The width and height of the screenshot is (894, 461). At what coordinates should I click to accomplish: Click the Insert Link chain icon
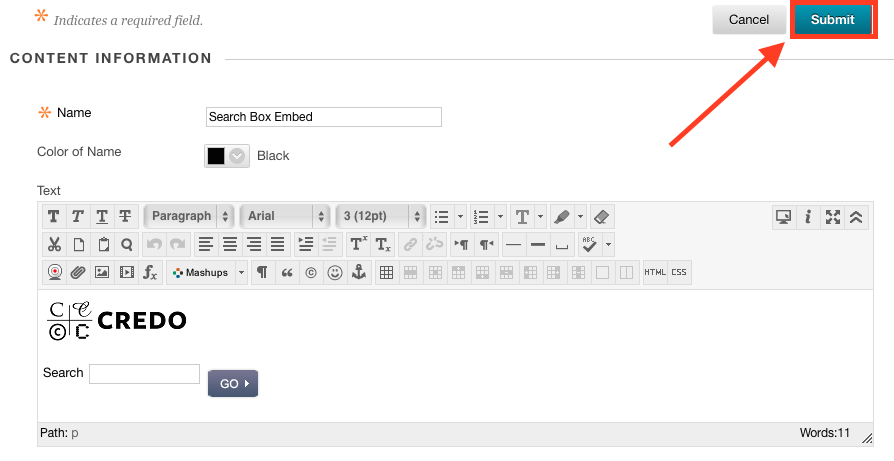pos(410,244)
